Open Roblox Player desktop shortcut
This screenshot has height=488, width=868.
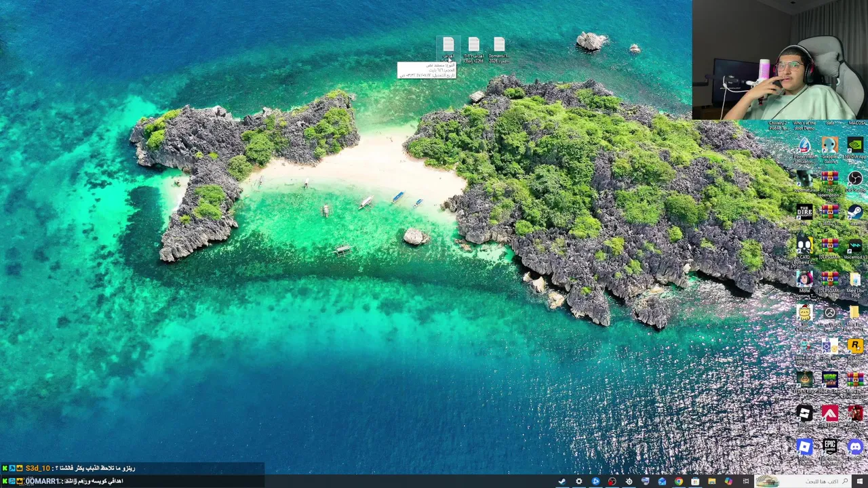tap(804, 447)
